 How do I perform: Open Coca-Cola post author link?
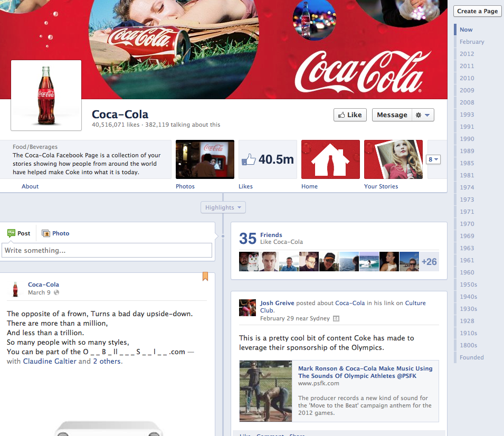(43, 284)
